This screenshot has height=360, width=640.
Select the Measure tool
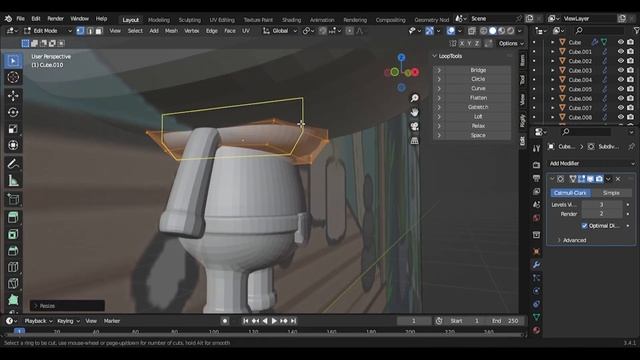tap(13, 180)
